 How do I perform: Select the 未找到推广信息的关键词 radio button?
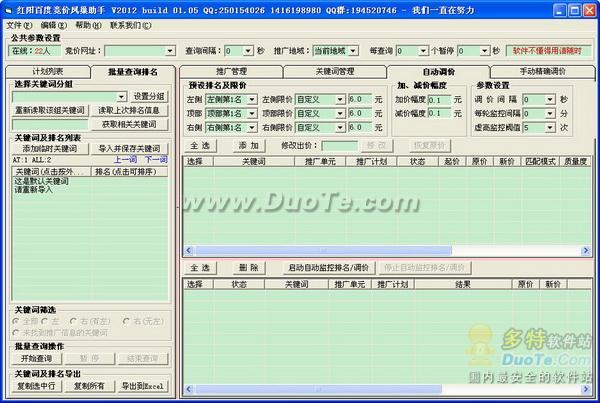16,333
